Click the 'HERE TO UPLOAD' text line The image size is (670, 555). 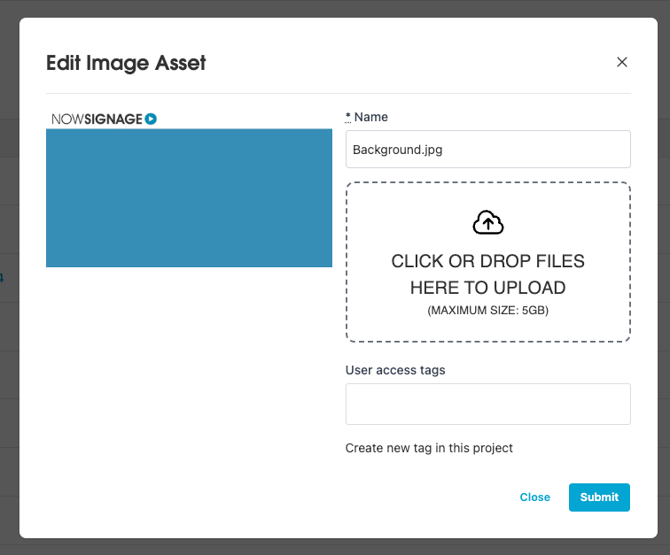click(x=488, y=288)
